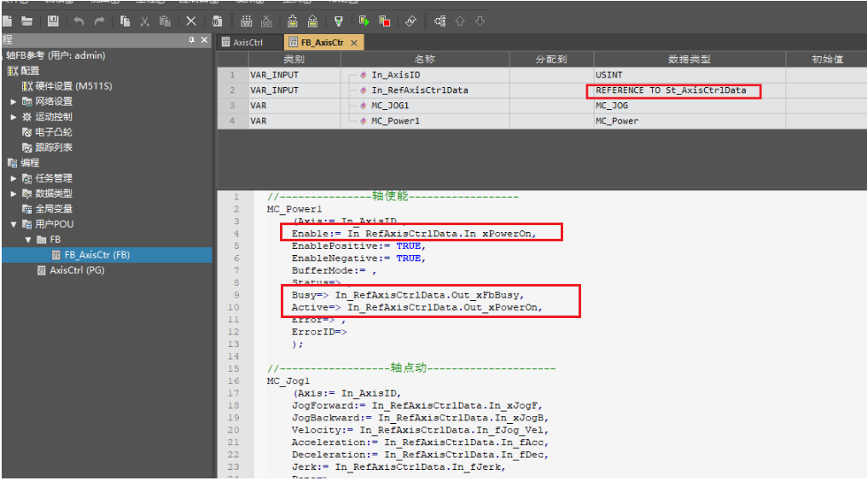Expand the 运动控制 tree node
The height and width of the screenshot is (504, 867).
tap(14, 117)
